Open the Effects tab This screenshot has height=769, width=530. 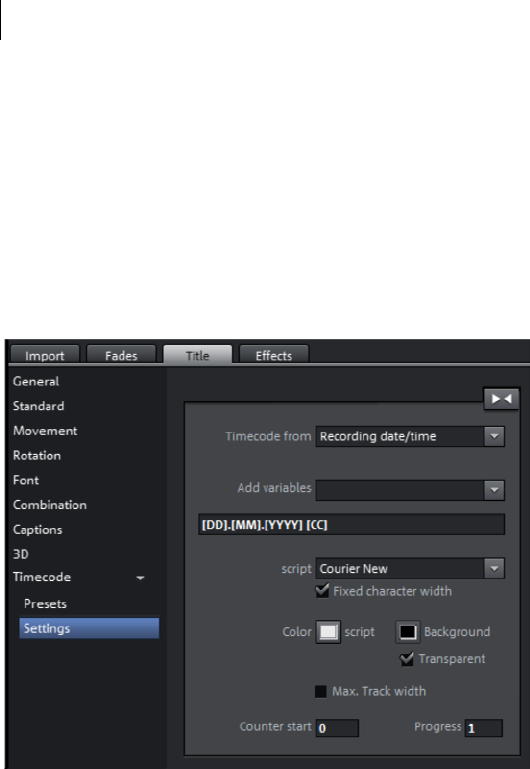click(274, 355)
